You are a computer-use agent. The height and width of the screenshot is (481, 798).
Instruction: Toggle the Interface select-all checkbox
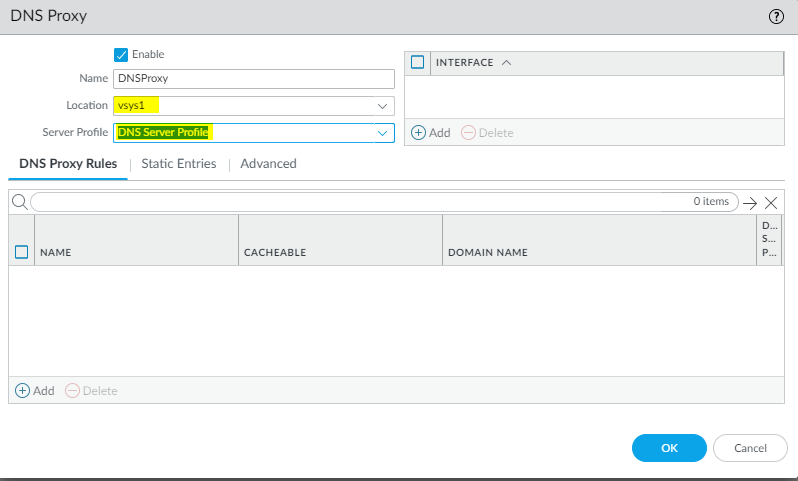click(418, 62)
